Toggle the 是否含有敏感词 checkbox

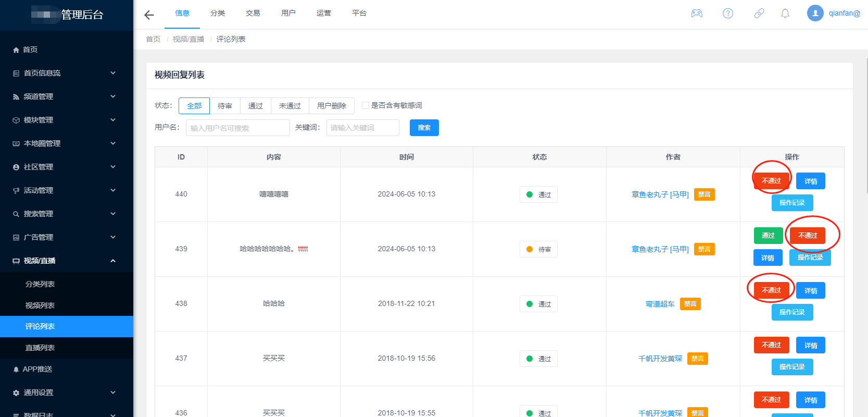click(366, 105)
